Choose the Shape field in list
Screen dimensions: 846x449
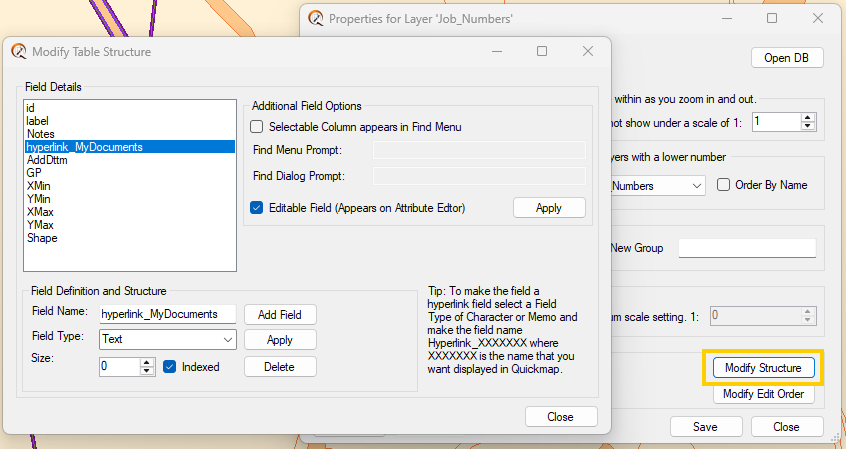pos(42,238)
